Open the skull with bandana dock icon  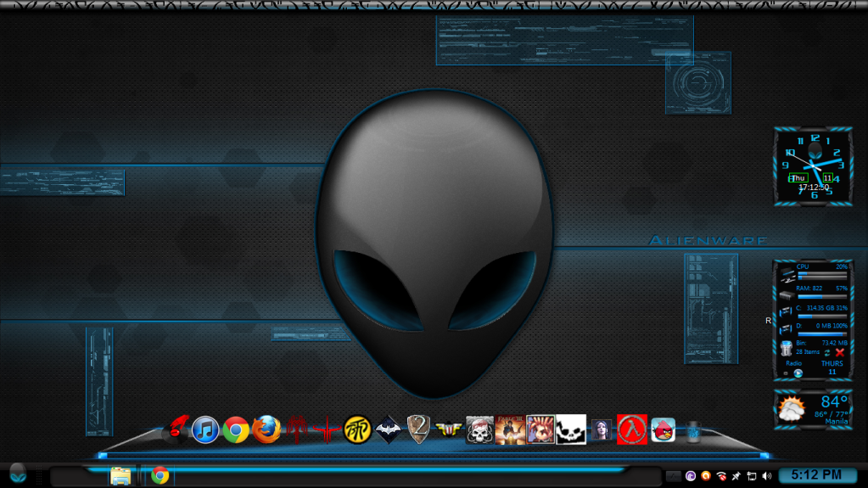click(x=479, y=429)
